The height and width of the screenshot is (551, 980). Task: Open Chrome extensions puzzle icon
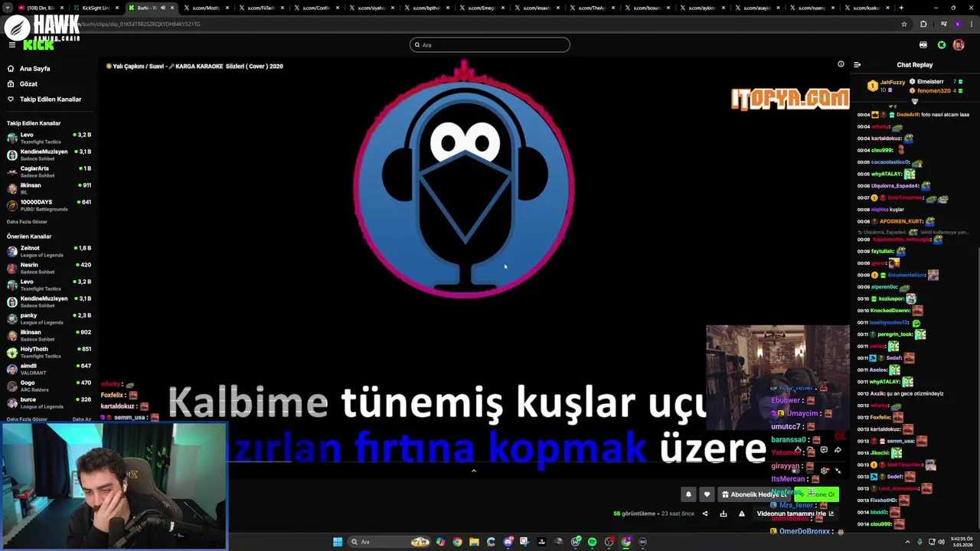(x=923, y=24)
